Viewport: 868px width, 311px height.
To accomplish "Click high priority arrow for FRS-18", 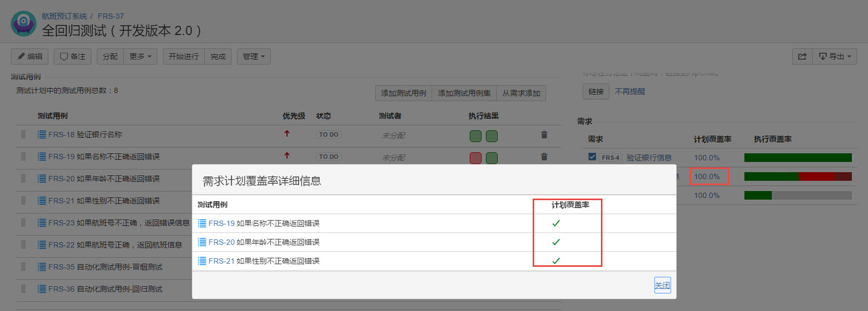I will [x=287, y=133].
